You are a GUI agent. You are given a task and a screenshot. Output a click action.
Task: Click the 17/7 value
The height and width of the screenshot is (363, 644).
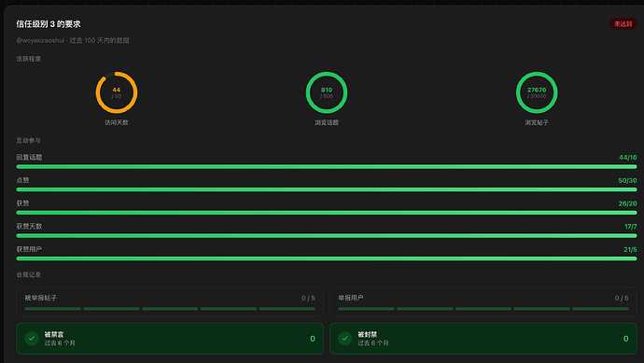[x=630, y=226]
